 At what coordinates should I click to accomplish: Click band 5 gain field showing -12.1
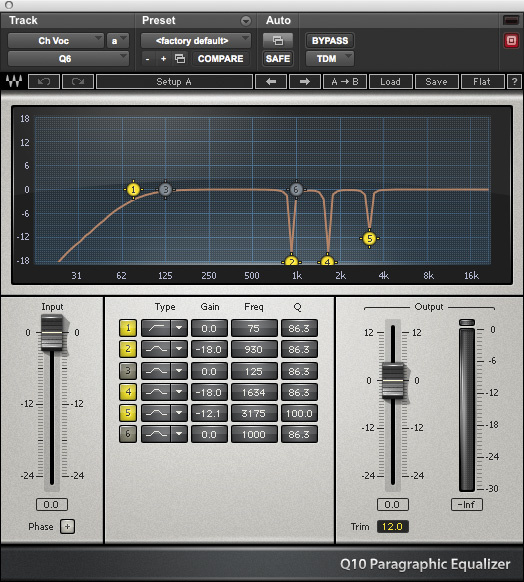click(209, 413)
